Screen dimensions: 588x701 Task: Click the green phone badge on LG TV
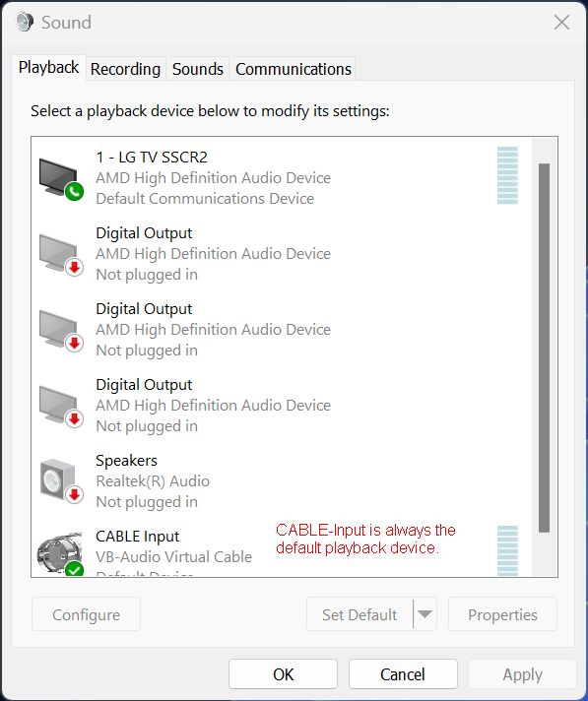point(74,192)
